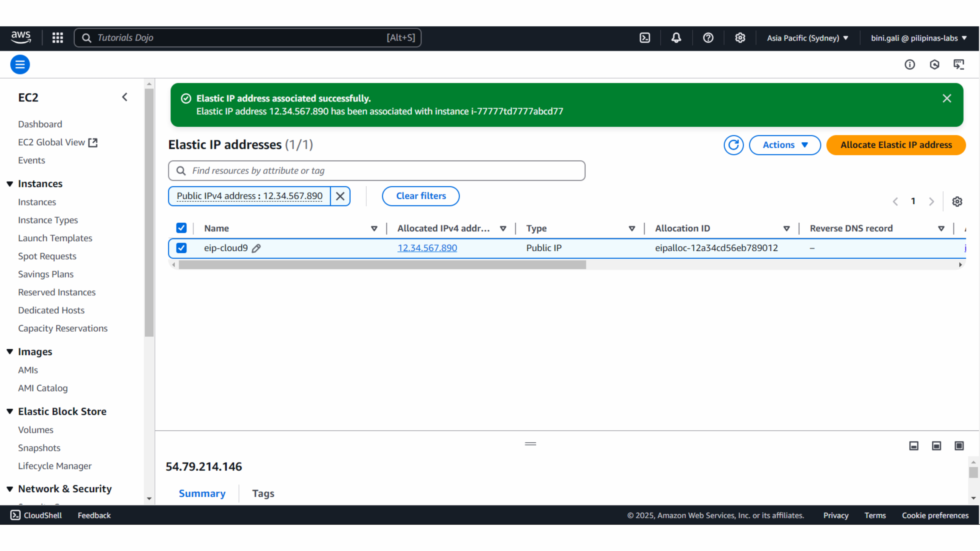Screen dimensions: 980x551
Task: Dismiss the green success banner
Action: tap(947, 98)
